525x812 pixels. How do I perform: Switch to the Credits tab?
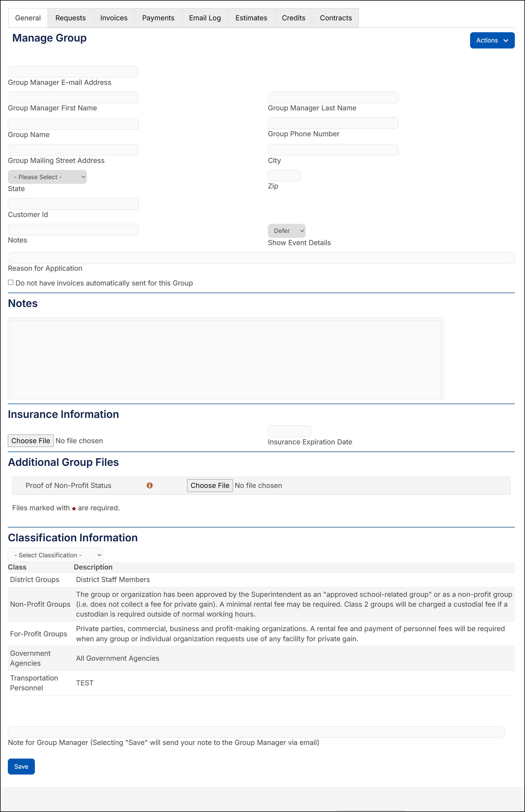point(293,18)
